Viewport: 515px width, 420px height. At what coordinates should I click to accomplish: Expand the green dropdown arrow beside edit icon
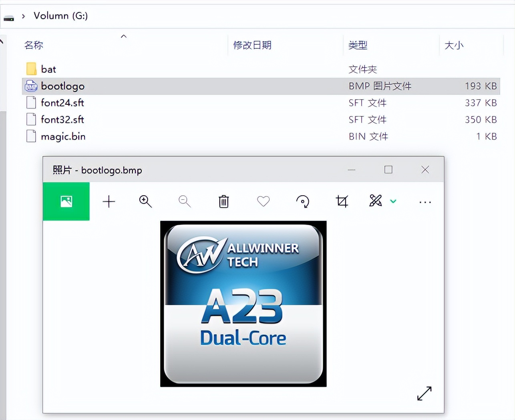pyautogui.click(x=393, y=201)
